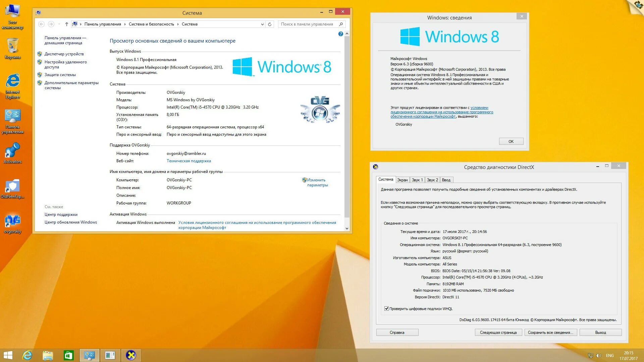This screenshot has width=644, height=362.
Task: Open Этот компьютер desktop icon
Action: pyautogui.click(x=12, y=17)
